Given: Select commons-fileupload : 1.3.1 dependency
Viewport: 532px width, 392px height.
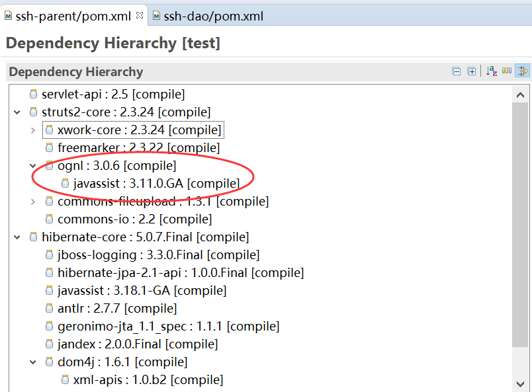Looking at the screenshot, I should pos(163,202).
